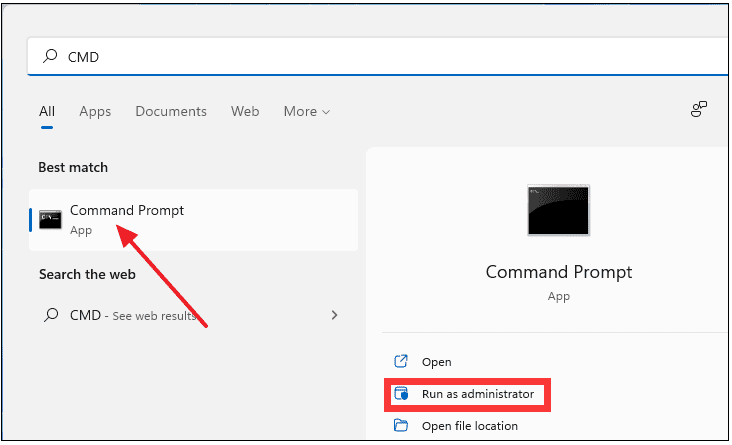Viewport: 732px width, 445px height.
Task: Open CMD - See web results
Action: (128, 315)
